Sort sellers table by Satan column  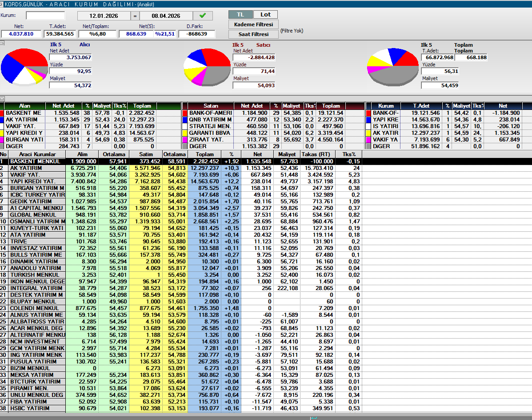(211, 106)
